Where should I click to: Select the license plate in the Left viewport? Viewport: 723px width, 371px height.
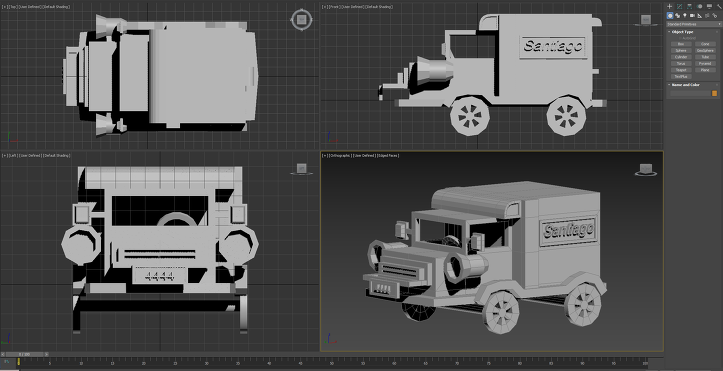pos(160,275)
